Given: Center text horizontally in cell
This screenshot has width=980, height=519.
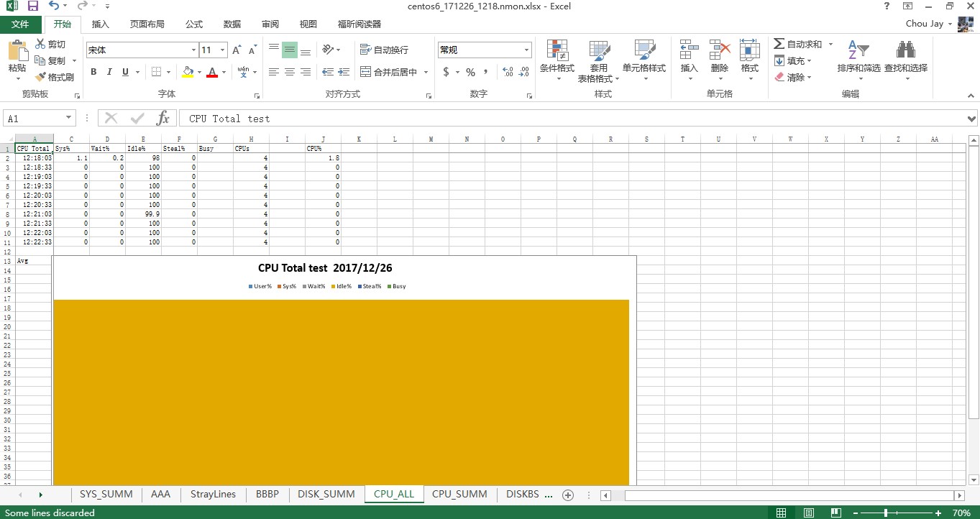Looking at the screenshot, I should pos(290,72).
